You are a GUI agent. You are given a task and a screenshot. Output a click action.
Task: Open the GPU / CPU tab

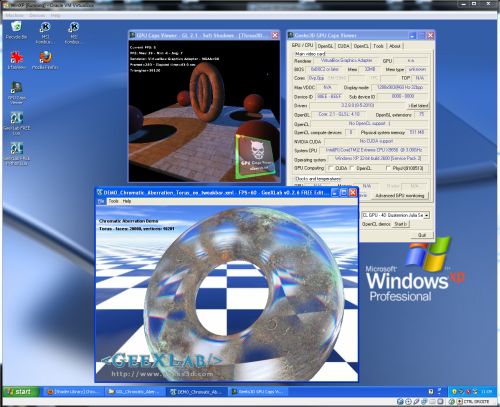click(x=302, y=45)
